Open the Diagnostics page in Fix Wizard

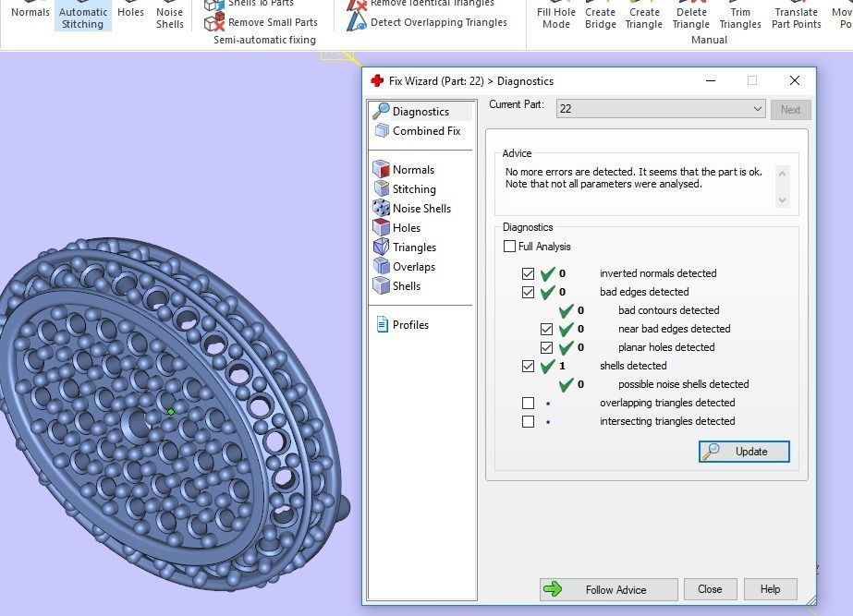coord(420,112)
